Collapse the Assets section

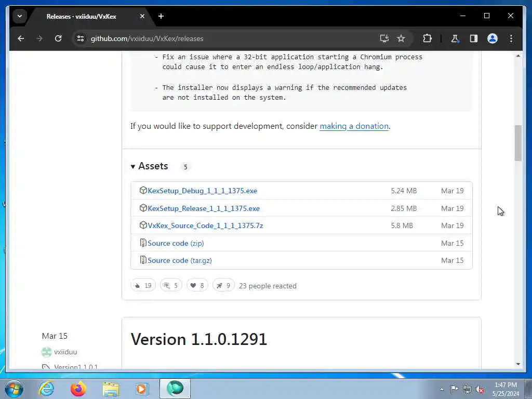[x=149, y=166]
